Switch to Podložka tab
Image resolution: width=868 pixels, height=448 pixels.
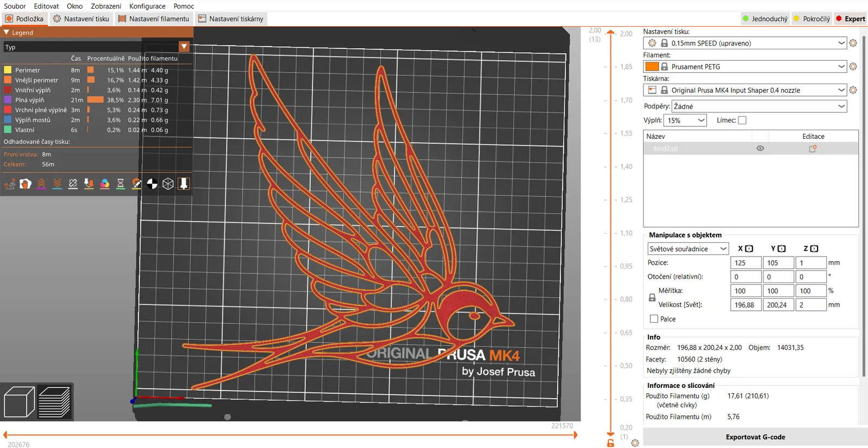(x=24, y=19)
